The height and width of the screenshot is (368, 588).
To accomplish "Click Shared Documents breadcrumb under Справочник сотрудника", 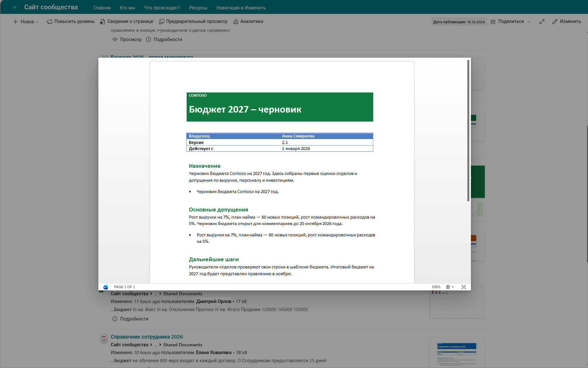I will point(183,345).
